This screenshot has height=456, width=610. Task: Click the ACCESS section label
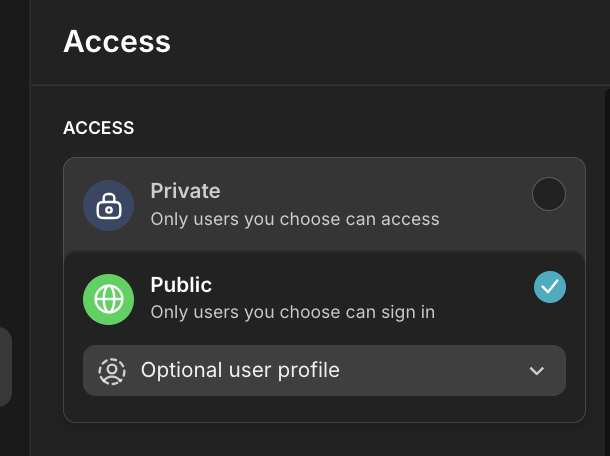click(99, 128)
